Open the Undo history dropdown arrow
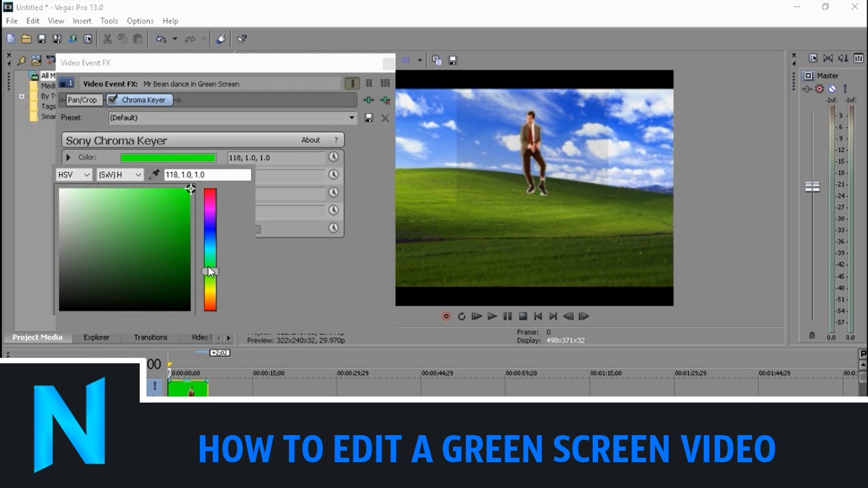 point(174,39)
